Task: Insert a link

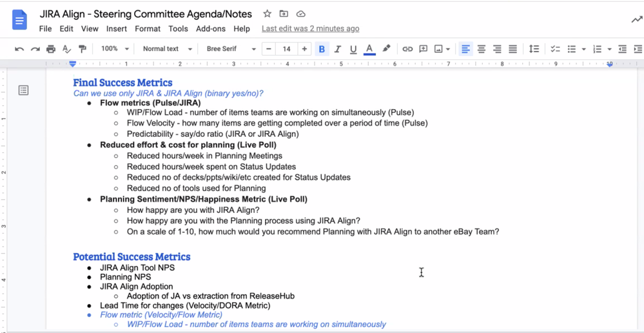Action: 407,49
